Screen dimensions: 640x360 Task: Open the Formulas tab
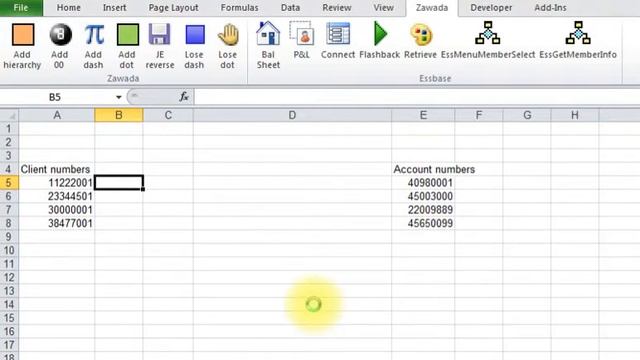[240, 8]
